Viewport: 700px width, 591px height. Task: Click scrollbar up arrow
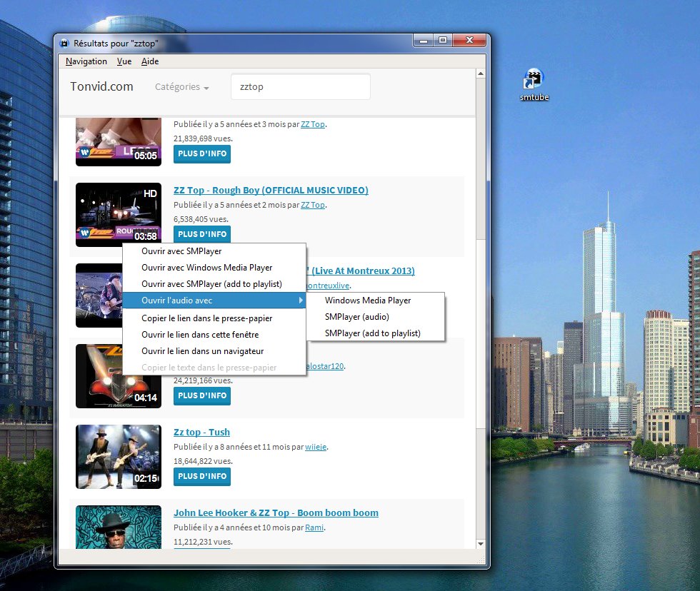pos(480,74)
